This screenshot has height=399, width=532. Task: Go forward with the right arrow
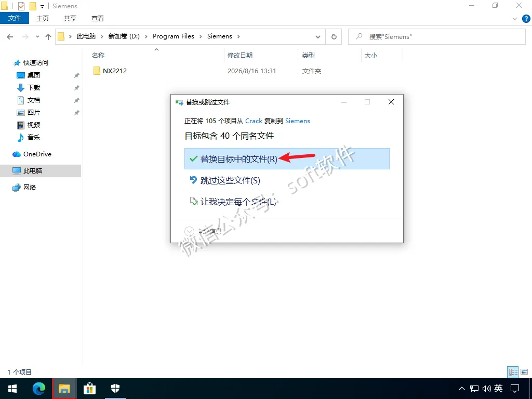click(25, 37)
